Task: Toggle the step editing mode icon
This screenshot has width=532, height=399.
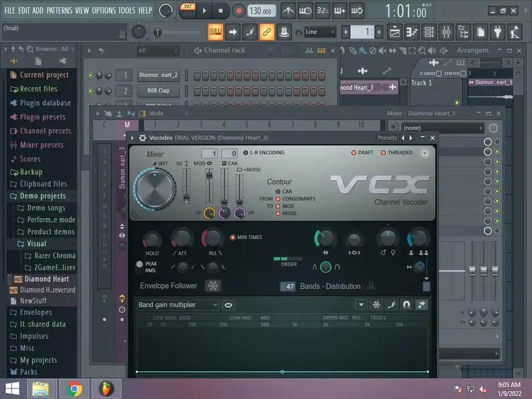Action: click(250, 32)
